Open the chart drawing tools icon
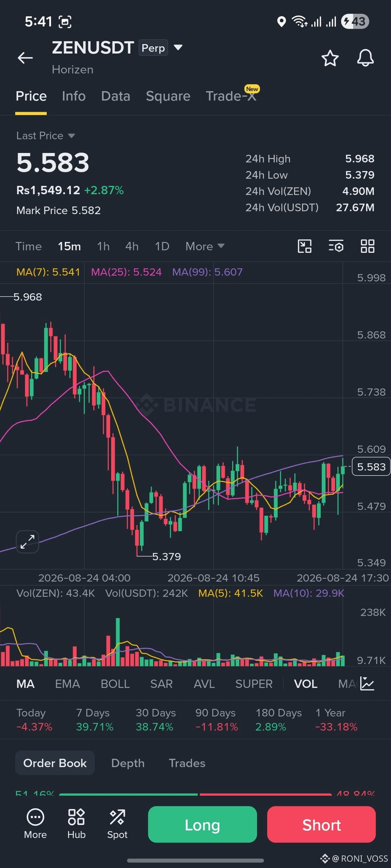This screenshot has width=391, height=868. click(304, 246)
